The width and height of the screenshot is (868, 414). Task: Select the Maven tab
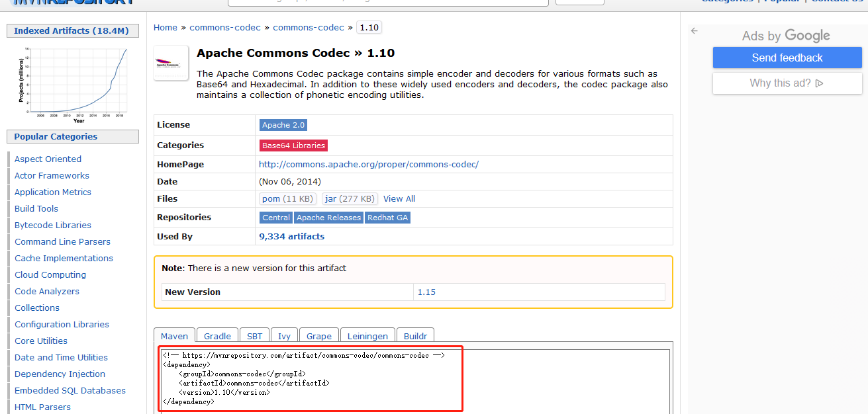(x=175, y=336)
